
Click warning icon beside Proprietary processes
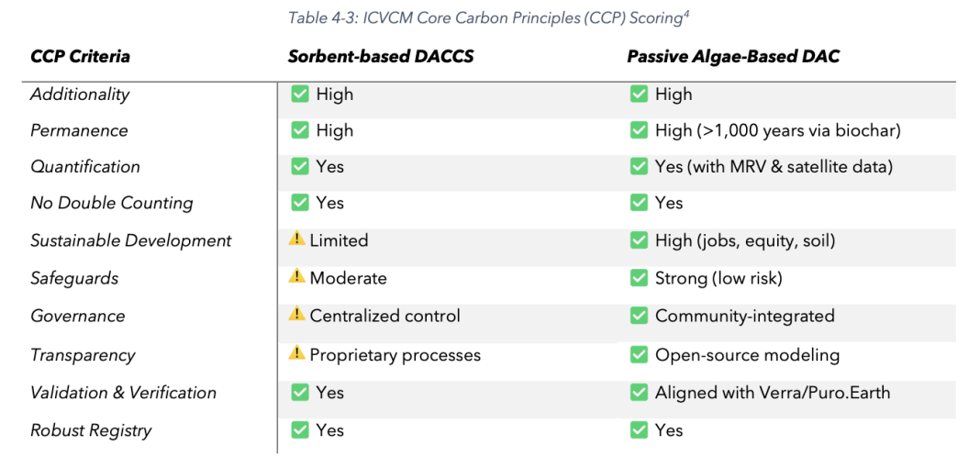pos(296,353)
